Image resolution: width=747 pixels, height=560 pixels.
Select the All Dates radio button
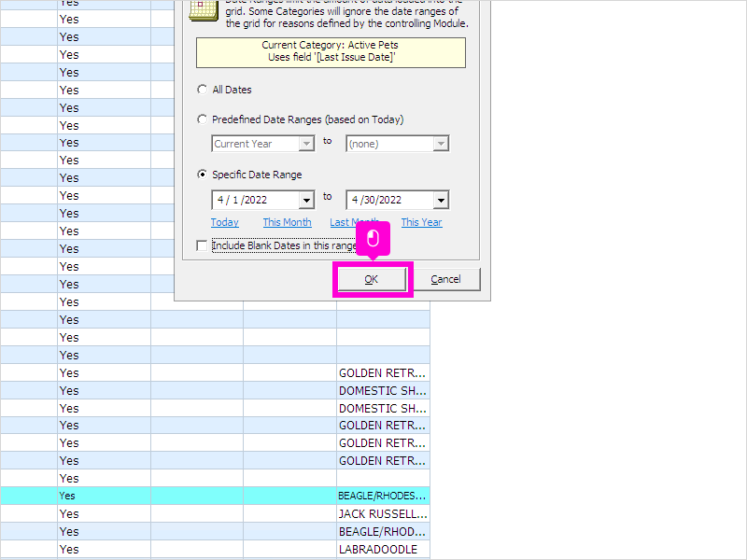tap(202, 90)
